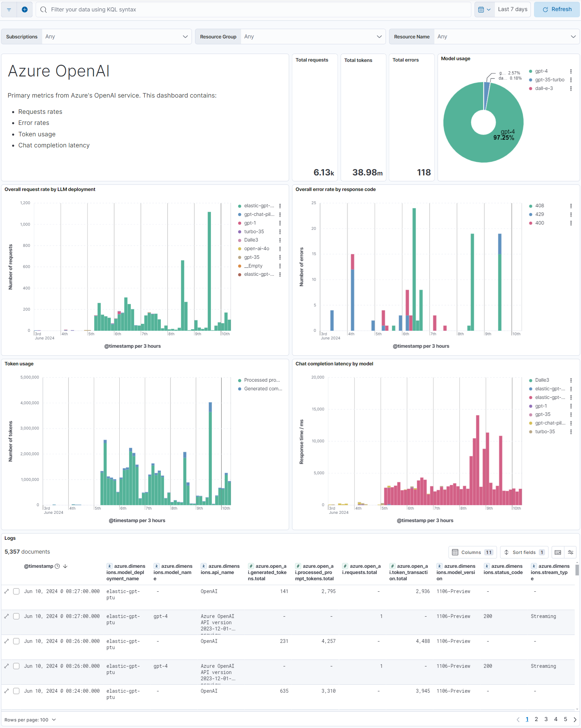Click the clock icon beside @timestamp header
Image resolution: width=581 pixels, height=728 pixels.
[x=57, y=566]
